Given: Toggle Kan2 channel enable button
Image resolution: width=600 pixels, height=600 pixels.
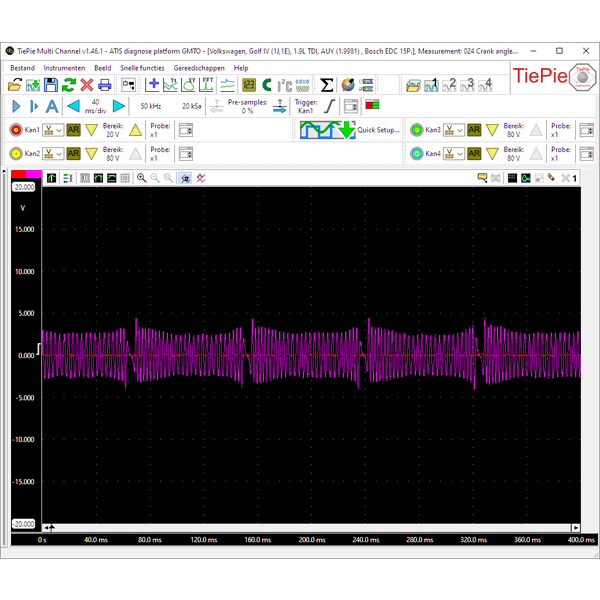Looking at the screenshot, I should point(16,154).
